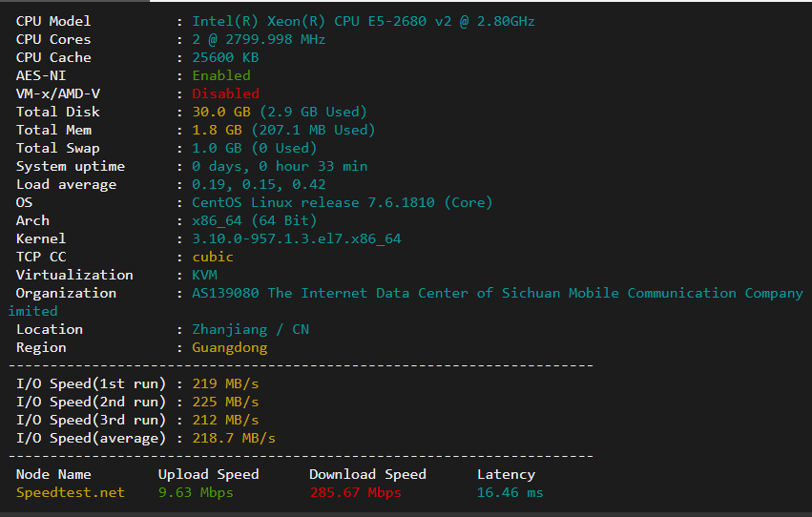Click the Total Disk value 30.0 GB
The height and width of the screenshot is (517, 812).
[221, 112]
